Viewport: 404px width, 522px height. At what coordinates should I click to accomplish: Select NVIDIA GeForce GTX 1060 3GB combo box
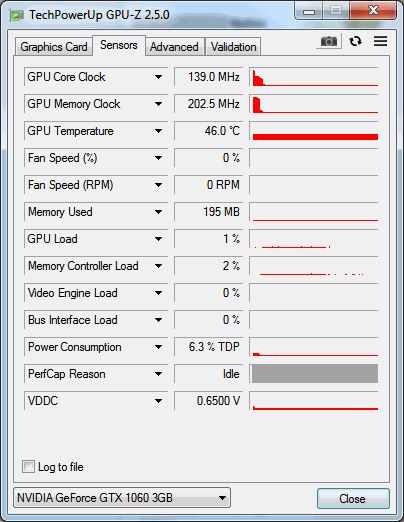(x=122, y=498)
